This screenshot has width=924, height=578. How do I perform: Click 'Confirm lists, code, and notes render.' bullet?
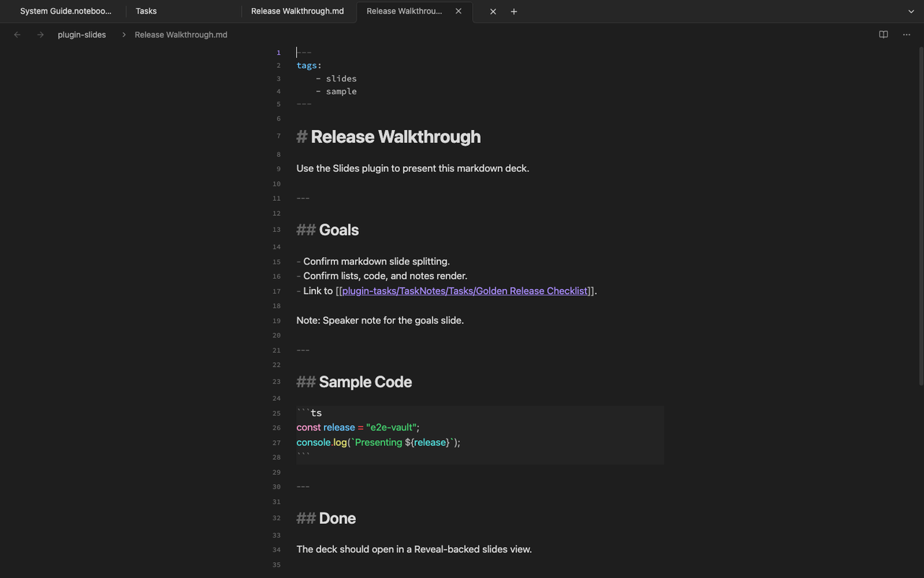coord(382,276)
